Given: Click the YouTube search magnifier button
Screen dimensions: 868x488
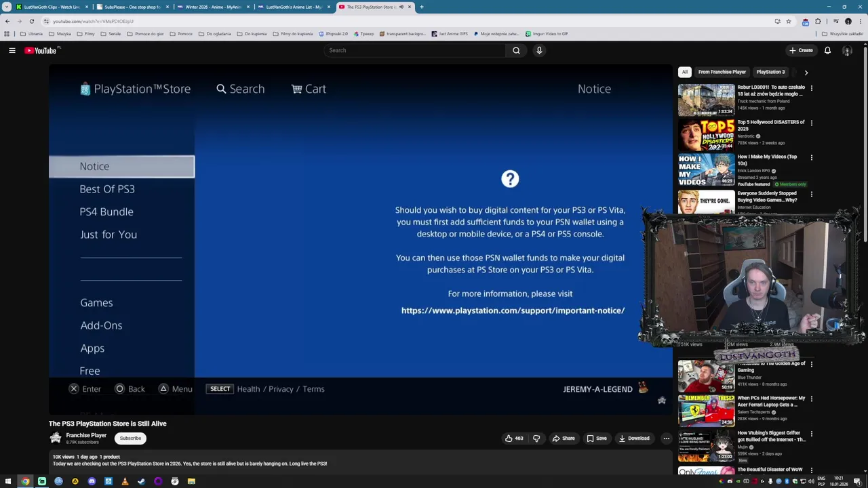Looking at the screenshot, I should 516,50.
